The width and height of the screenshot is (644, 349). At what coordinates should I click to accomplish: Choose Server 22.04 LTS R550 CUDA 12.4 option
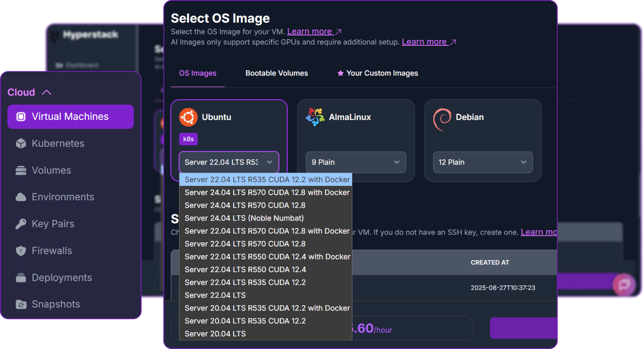245,270
